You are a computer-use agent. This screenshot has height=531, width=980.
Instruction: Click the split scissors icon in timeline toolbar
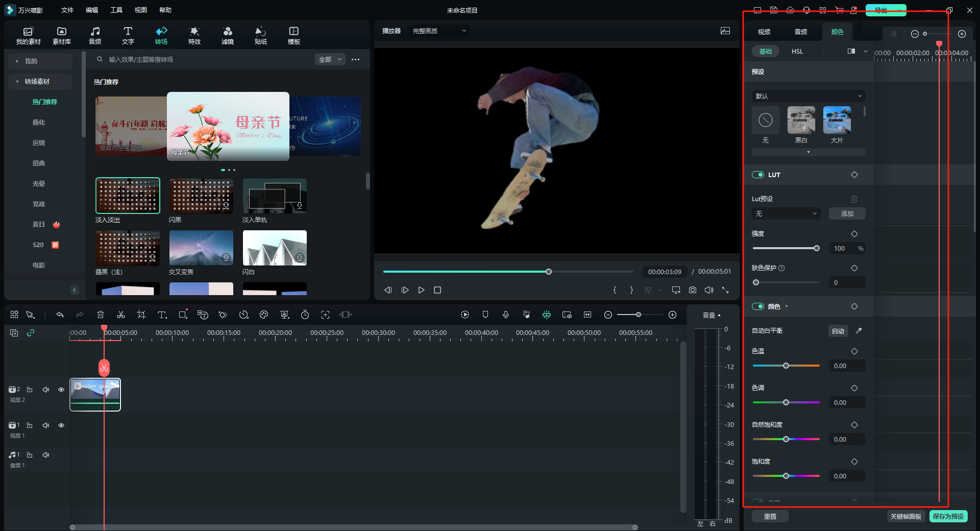[121, 315]
